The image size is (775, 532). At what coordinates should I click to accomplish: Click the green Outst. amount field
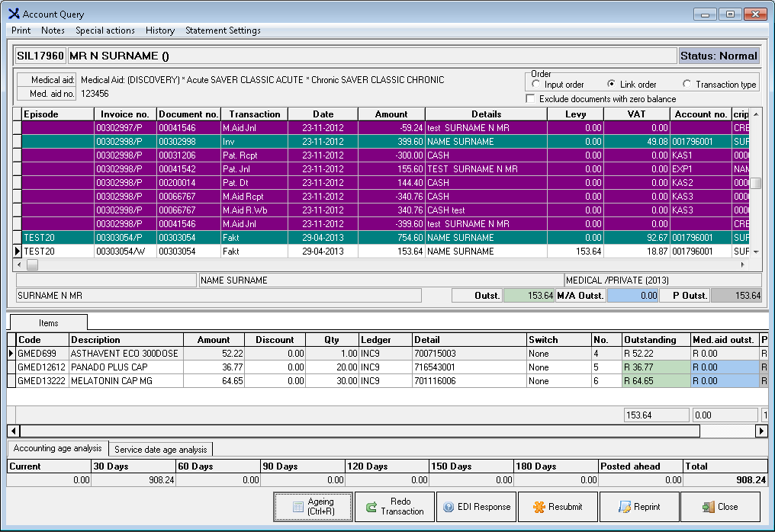pos(529,296)
